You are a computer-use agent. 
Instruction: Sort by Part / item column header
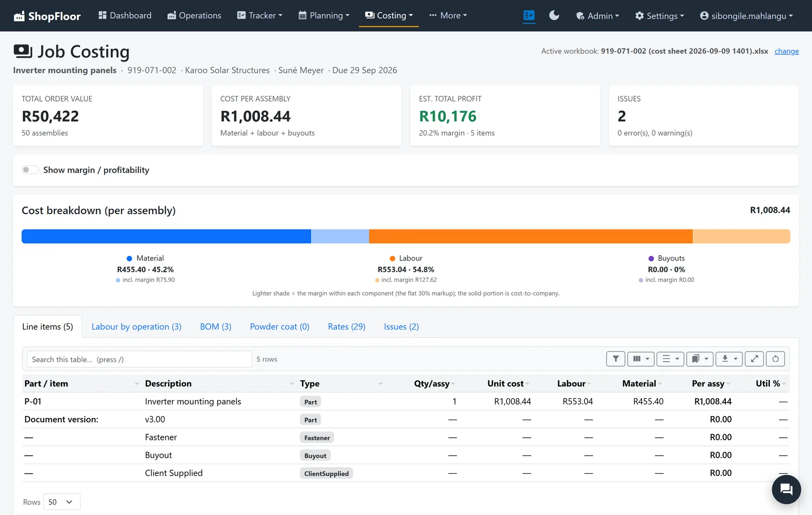point(46,383)
